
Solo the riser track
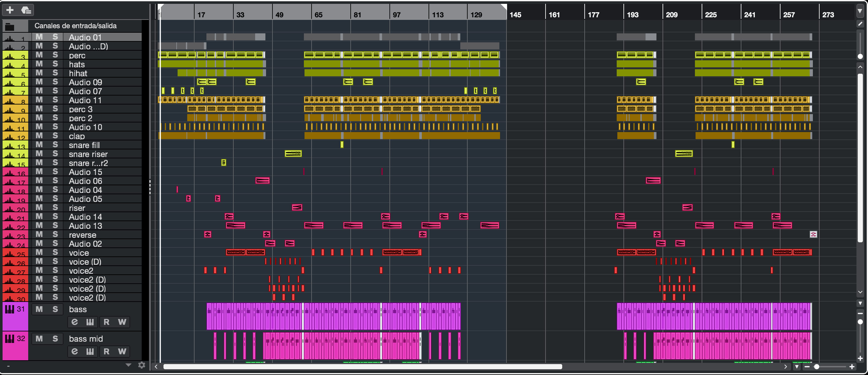[x=55, y=208]
